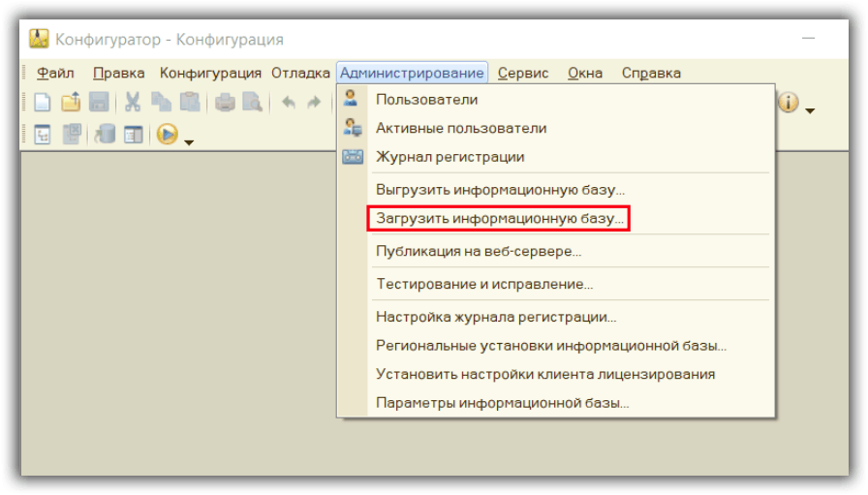Open configuration tree window icon
This screenshot has width=868, height=495.
tap(43, 136)
